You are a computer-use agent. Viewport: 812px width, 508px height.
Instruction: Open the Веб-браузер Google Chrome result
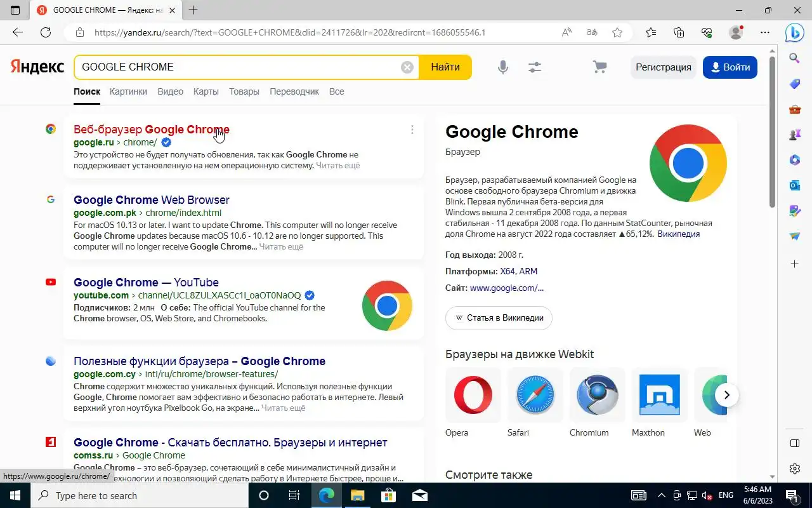point(152,130)
